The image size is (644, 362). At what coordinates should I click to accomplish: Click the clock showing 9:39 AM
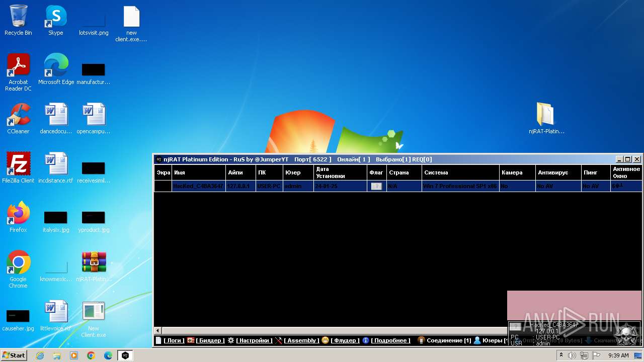tap(618, 355)
